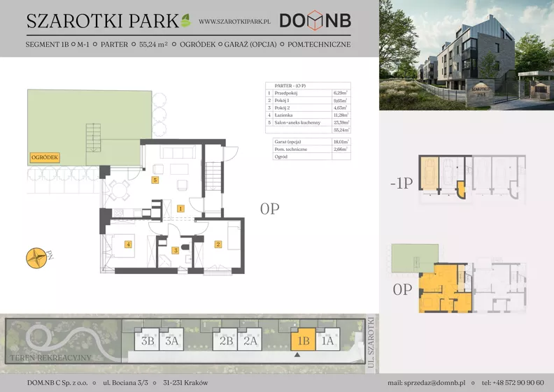Click room marker 3 on the floor plan
The width and height of the screenshot is (554, 392).
[x=176, y=251]
